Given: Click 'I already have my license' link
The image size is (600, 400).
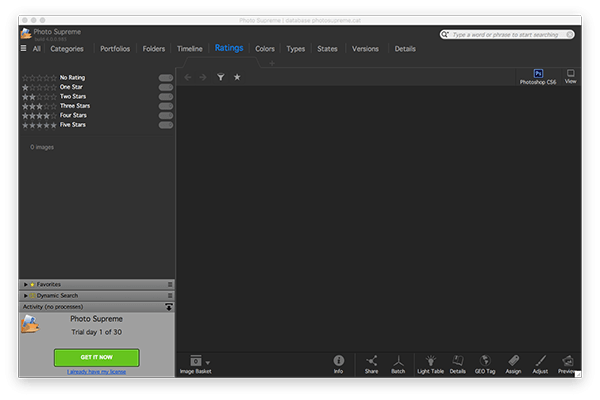Looking at the screenshot, I should coord(96,373).
